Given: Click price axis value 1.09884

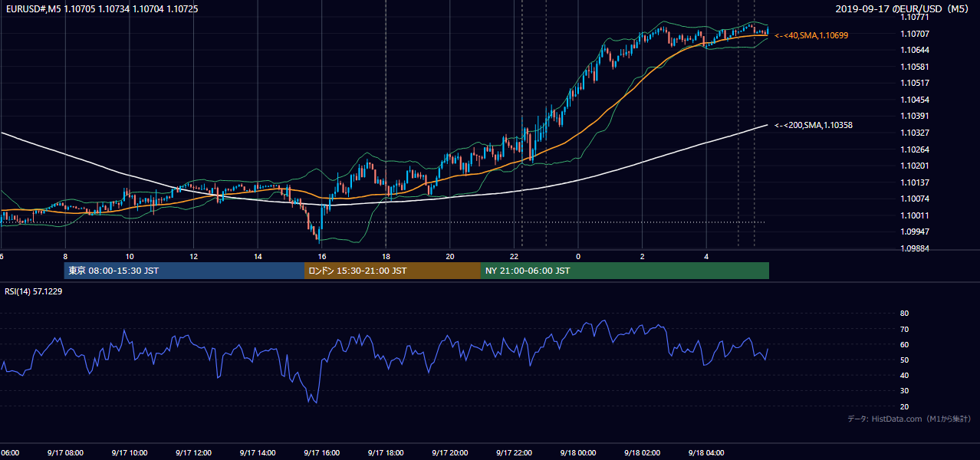Looking at the screenshot, I should (914, 248).
